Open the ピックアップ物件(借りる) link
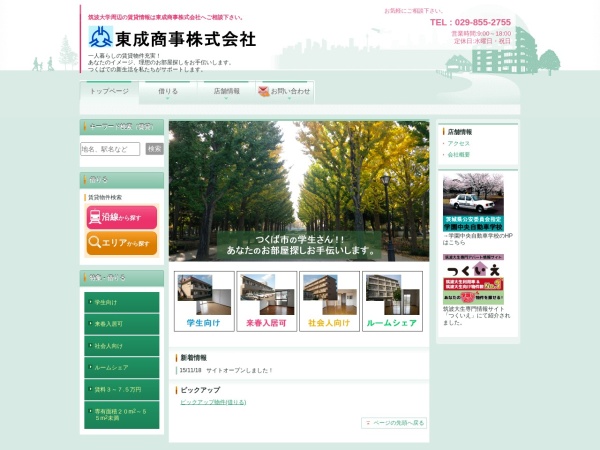This screenshot has width=600, height=450. pyautogui.click(x=213, y=402)
